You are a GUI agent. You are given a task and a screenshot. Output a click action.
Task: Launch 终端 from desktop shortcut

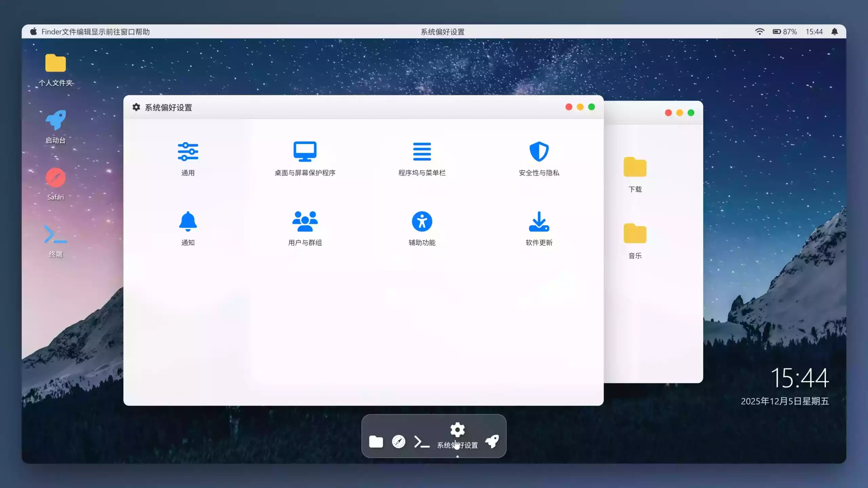coord(55,234)
